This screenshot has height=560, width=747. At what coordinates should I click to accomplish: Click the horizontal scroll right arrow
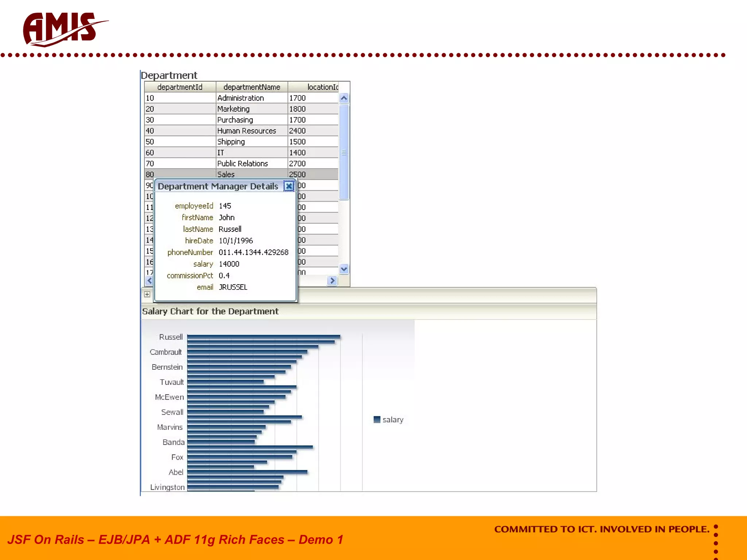pos(332,281)
